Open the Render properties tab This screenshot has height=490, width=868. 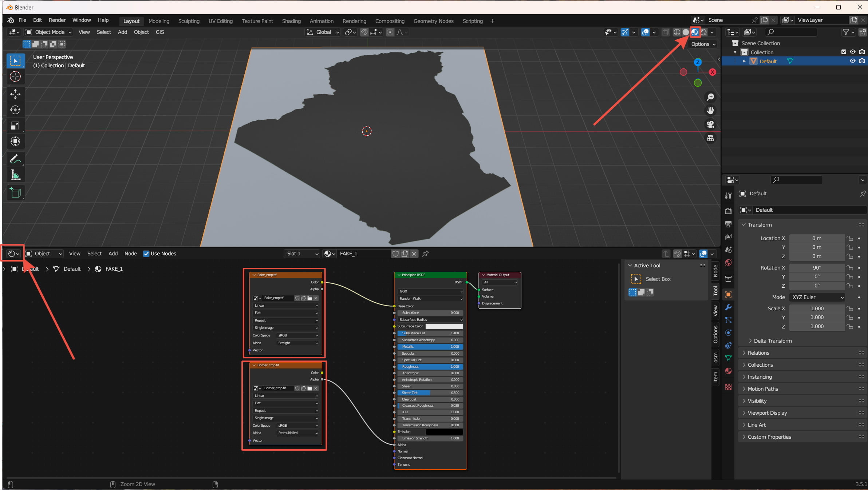pyautogui.click(x=728, y=211)
